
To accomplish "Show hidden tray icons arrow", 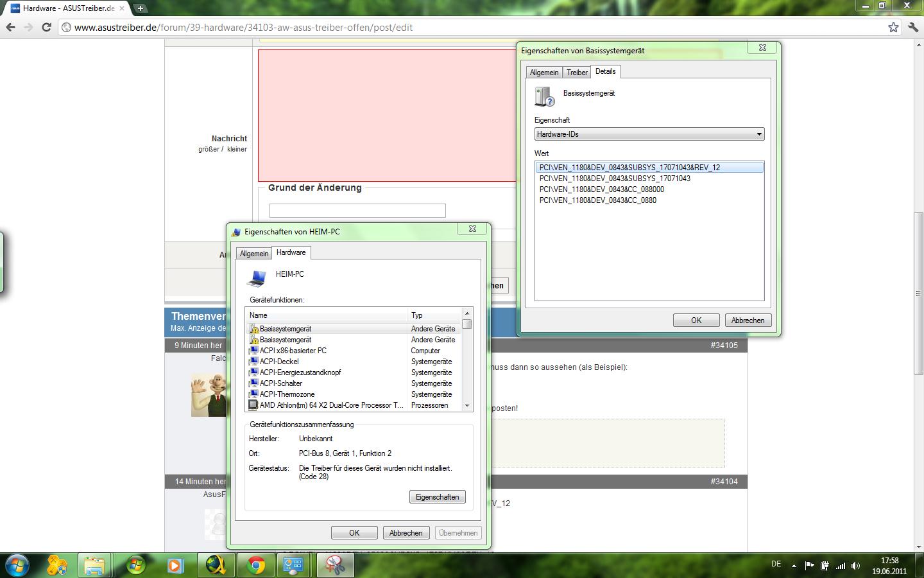I will [x=794, y=566].
